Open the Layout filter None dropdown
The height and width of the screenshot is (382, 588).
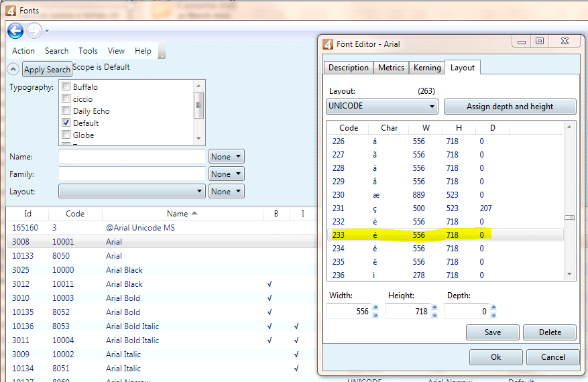tap(227, 191)
